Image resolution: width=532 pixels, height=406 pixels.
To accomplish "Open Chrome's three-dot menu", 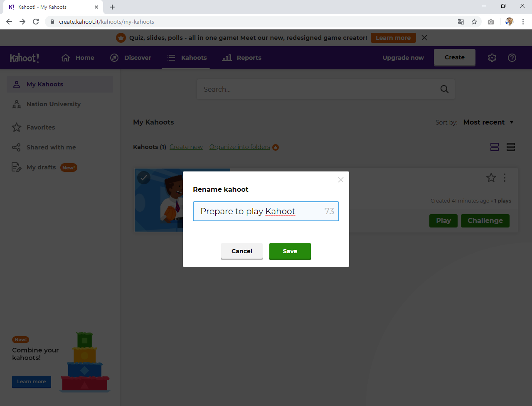I will coord(523,22).
